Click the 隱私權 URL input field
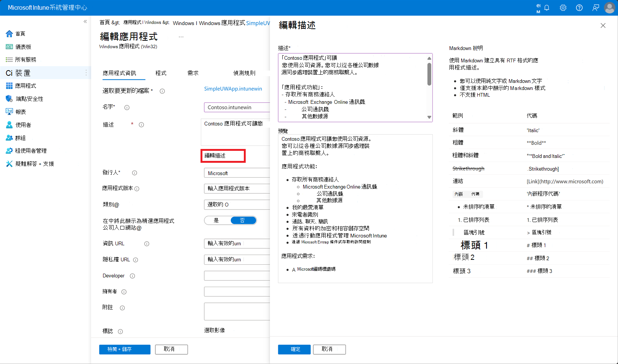The height and width of the screenshot is (364, 618). [237, 259]
